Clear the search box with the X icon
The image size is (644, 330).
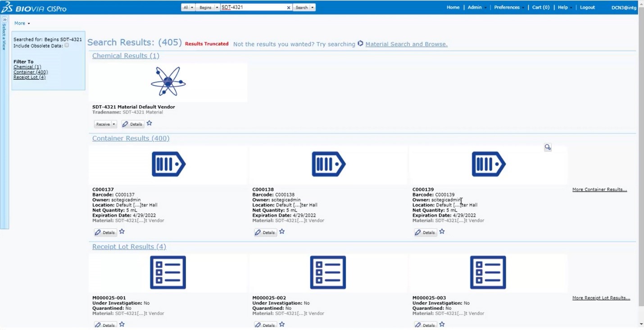coord(289,8)
